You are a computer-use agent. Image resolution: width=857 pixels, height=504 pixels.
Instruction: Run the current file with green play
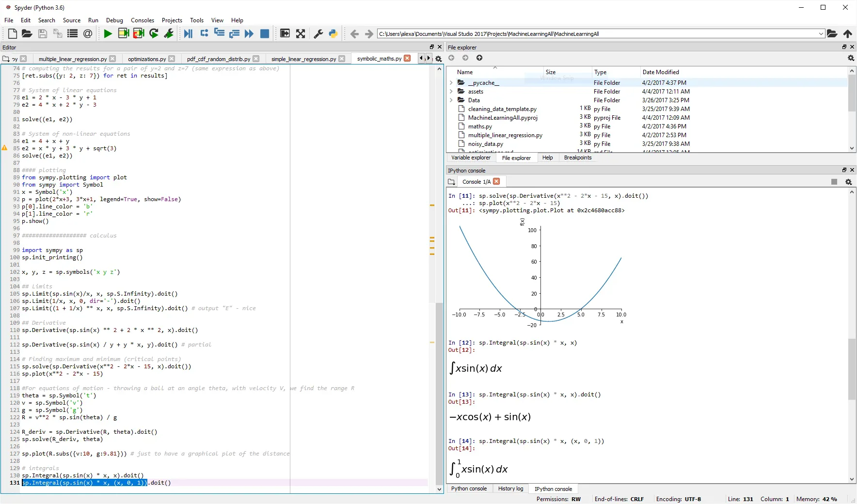[x=108, y=33]
